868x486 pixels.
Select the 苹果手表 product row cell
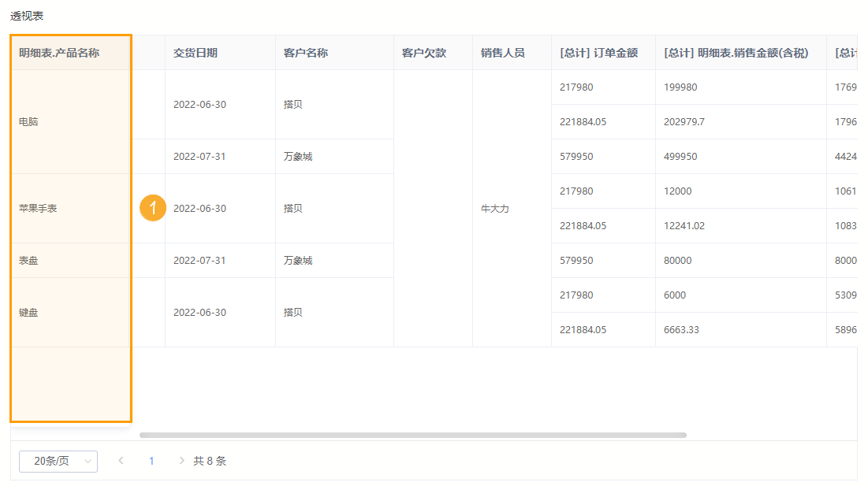(x=33, y=208)
